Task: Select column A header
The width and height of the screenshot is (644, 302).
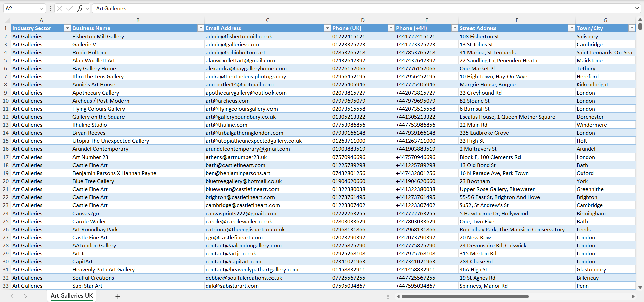Action: tap(41, 20)
